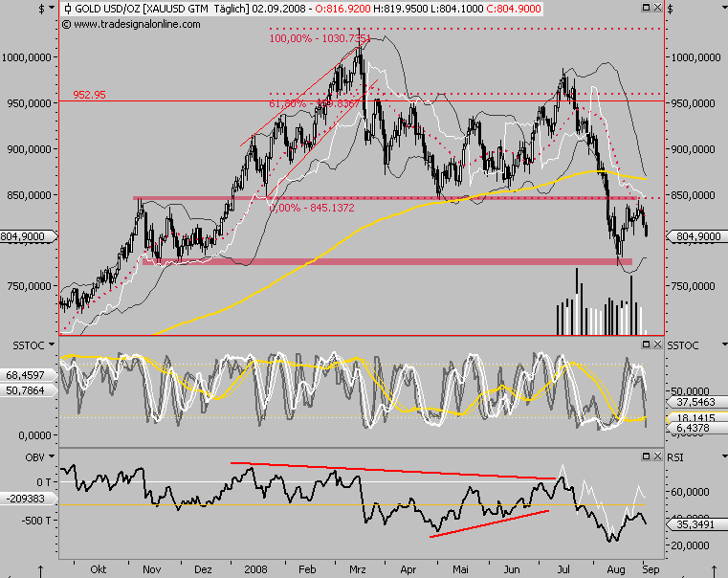Click the left 900,0000 price axis value
This screenshot has height=578, width=728.
29,149
